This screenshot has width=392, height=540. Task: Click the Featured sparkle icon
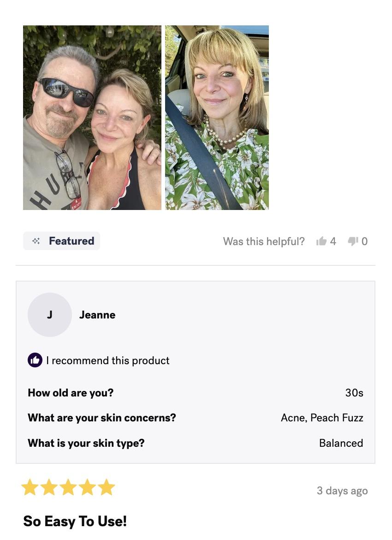[36, 241]
